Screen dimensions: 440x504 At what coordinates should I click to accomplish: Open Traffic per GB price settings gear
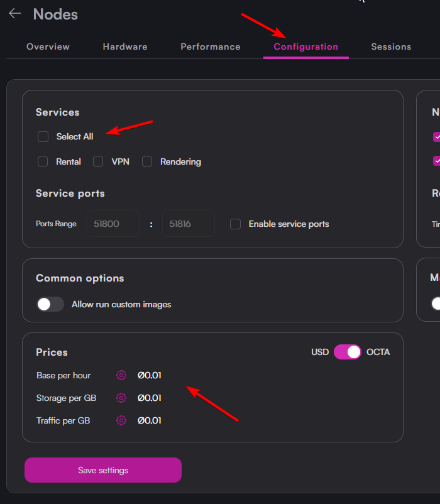pyautogui.click(x=121, y=420)
